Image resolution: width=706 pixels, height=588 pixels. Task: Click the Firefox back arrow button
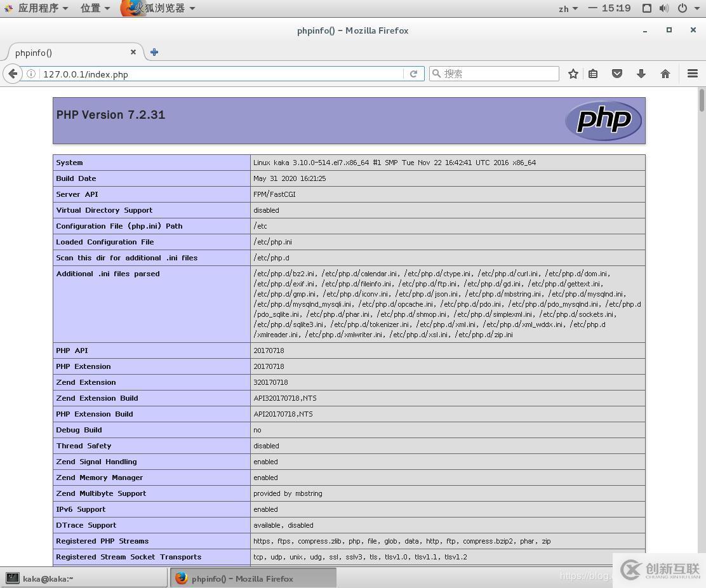point(13,74)
